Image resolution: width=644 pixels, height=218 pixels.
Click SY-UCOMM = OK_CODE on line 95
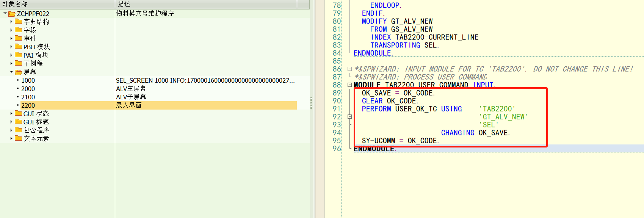click(400, 141)
